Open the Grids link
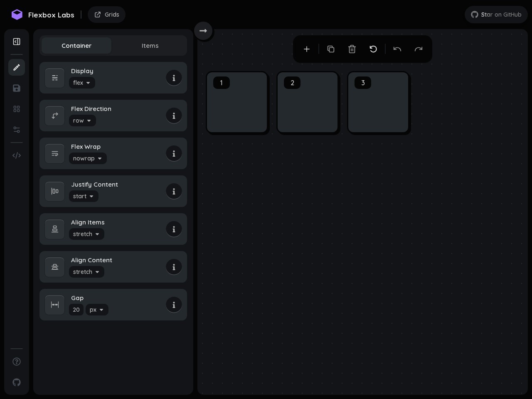 point(106,15)
